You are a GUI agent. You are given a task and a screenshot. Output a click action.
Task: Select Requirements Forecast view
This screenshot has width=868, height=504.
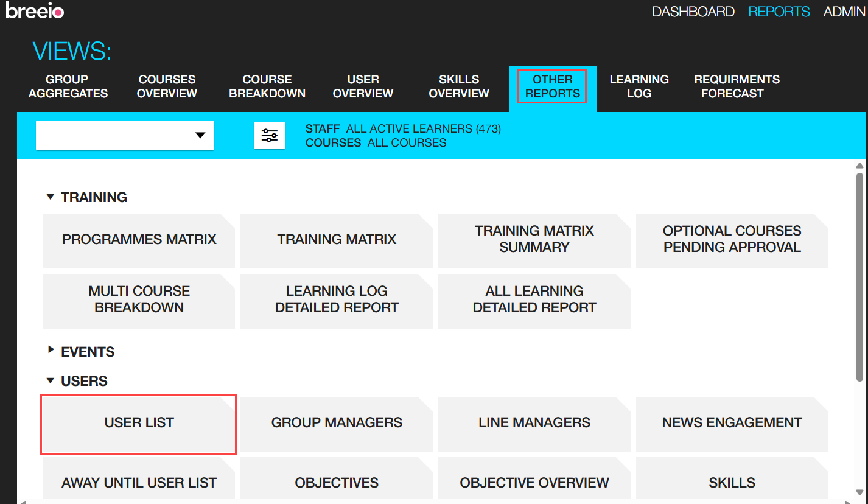tap(736, 86)
